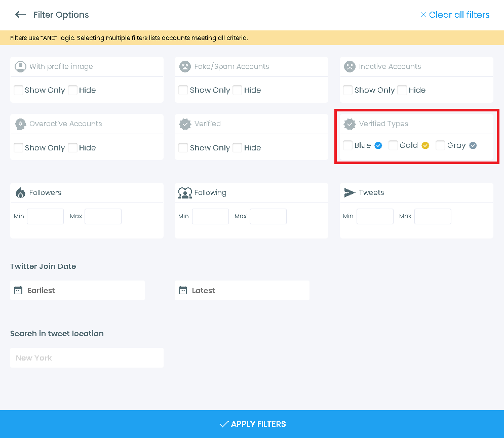Click the gold verified checkmark badge

tap(425, 145)
